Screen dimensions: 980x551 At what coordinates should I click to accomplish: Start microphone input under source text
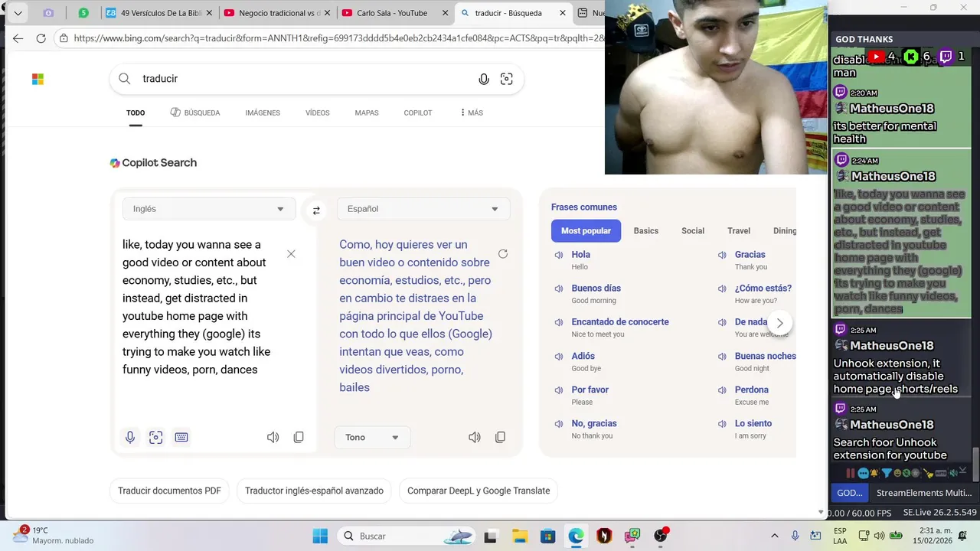[x=130, y=437]
